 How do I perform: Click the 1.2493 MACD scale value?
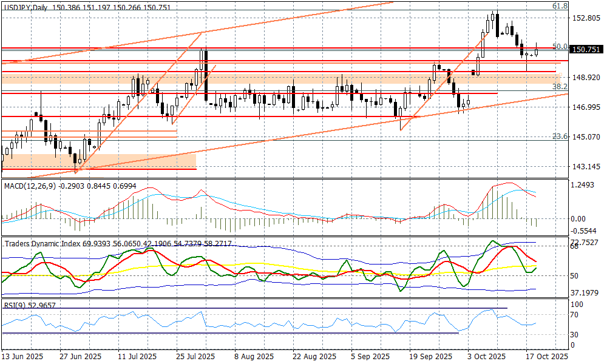(585, 184)
